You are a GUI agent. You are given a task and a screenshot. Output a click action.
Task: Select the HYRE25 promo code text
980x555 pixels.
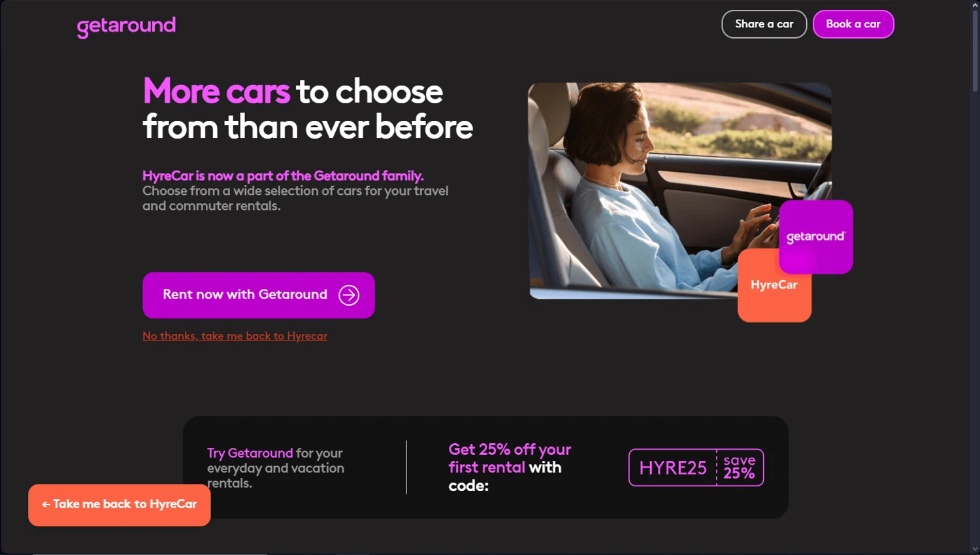pyautogui.click(x=673, y=468)
